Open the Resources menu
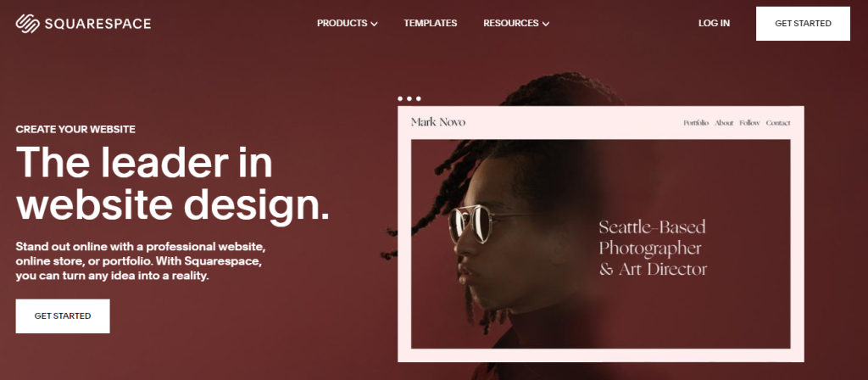Viewport: 868px width, 380px height. tap(511, 23)
